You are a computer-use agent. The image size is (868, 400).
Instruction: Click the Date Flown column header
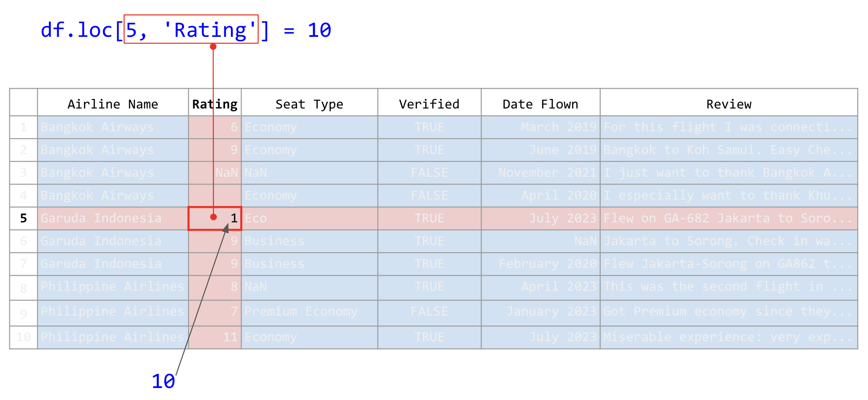(x=541, y=102)
